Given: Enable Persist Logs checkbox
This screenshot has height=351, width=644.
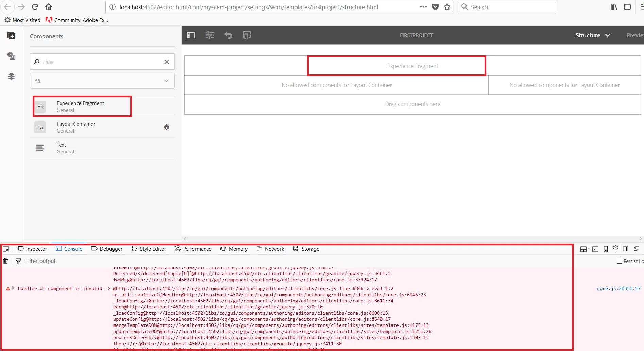Looking at the screenshot, I should pos(620,261).
